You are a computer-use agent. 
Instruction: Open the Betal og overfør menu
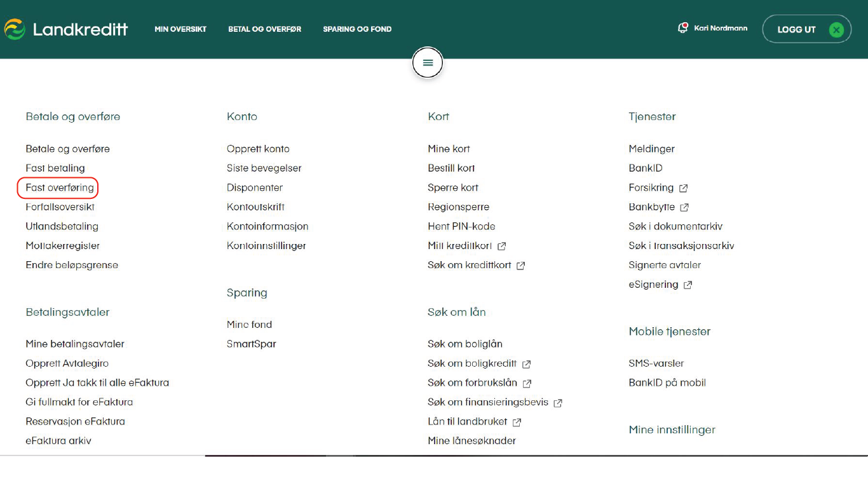[264, 29]
